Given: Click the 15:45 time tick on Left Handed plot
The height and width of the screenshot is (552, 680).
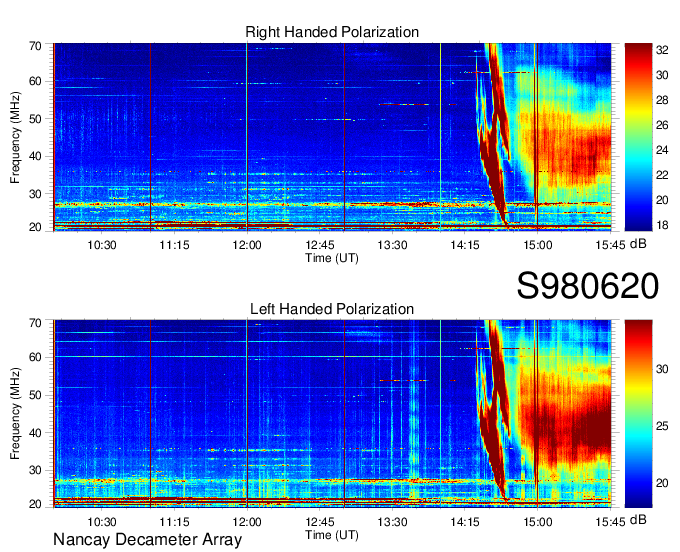Looking at the screenshot, I should pyautogui.click(x=610, y=522).
